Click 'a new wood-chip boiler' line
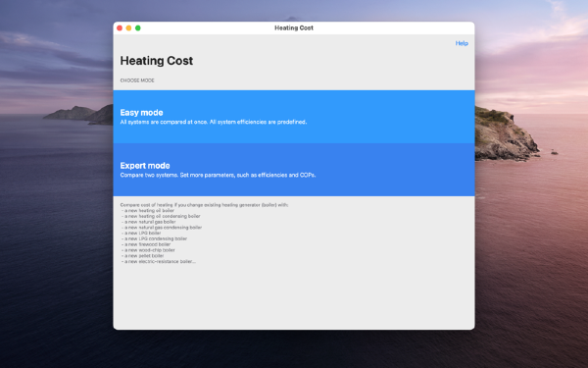Viewport: 588px width, 368px height. [148, 250]
